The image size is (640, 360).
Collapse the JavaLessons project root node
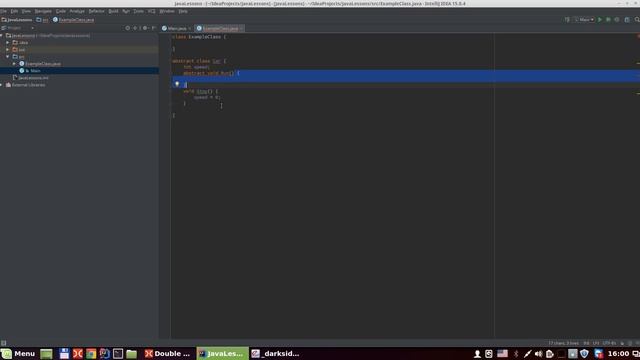coord(2,36)
